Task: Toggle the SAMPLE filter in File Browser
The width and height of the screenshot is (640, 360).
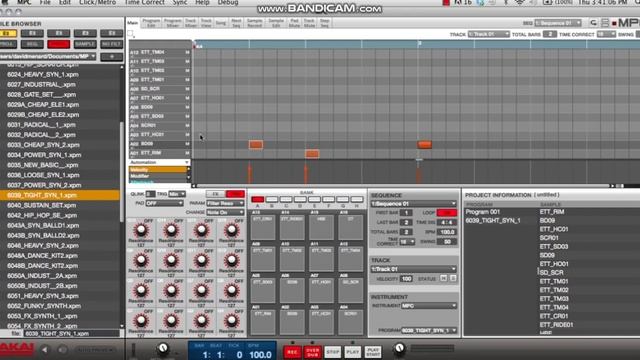Action: coord(85,44)
